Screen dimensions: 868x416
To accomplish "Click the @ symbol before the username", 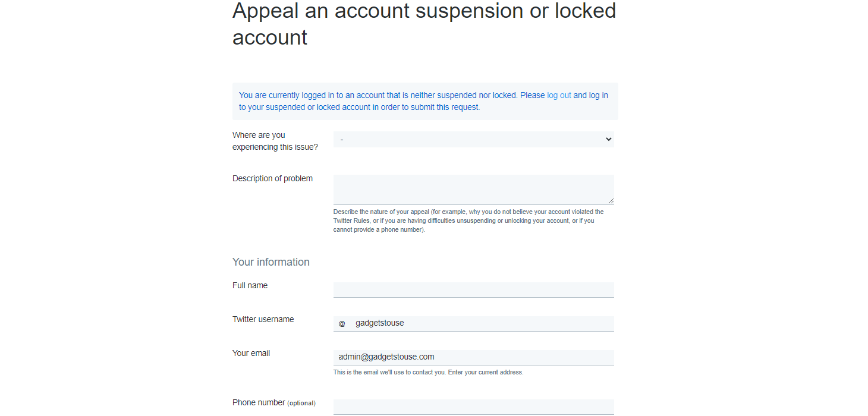I will pyautogui.click(x=342, y=324).
